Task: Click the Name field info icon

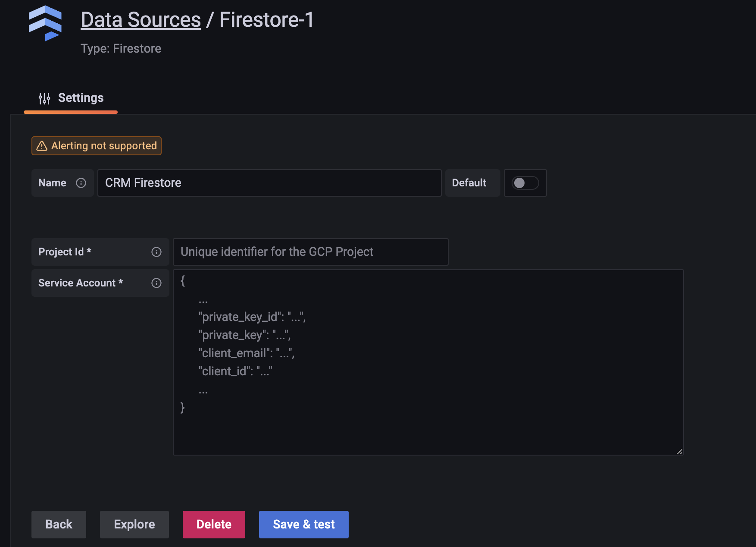Action: coord(81,183)
